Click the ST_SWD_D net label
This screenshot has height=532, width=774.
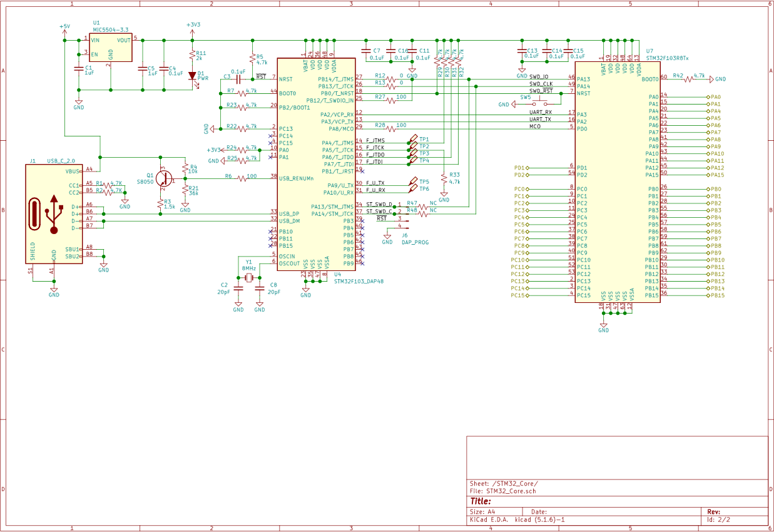(x=379, y=204)
